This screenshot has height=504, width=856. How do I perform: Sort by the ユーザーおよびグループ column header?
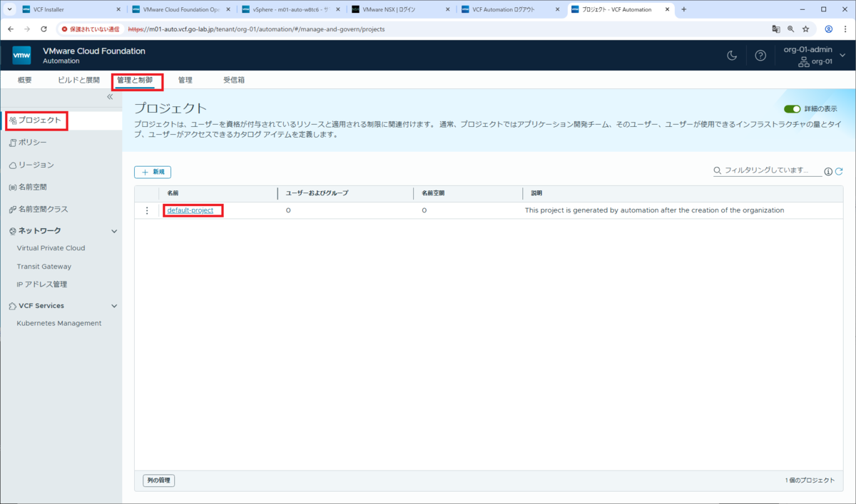coord(317,193)
